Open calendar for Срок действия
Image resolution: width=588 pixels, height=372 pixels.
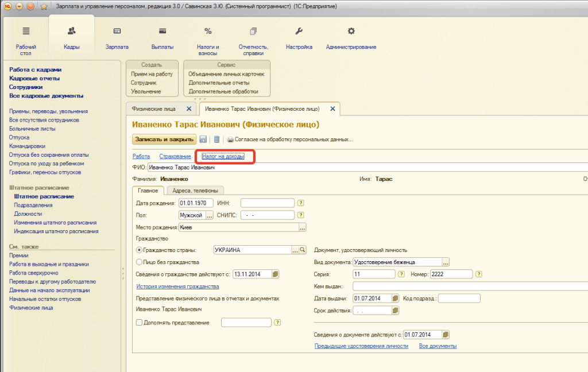tap(395, 310)
